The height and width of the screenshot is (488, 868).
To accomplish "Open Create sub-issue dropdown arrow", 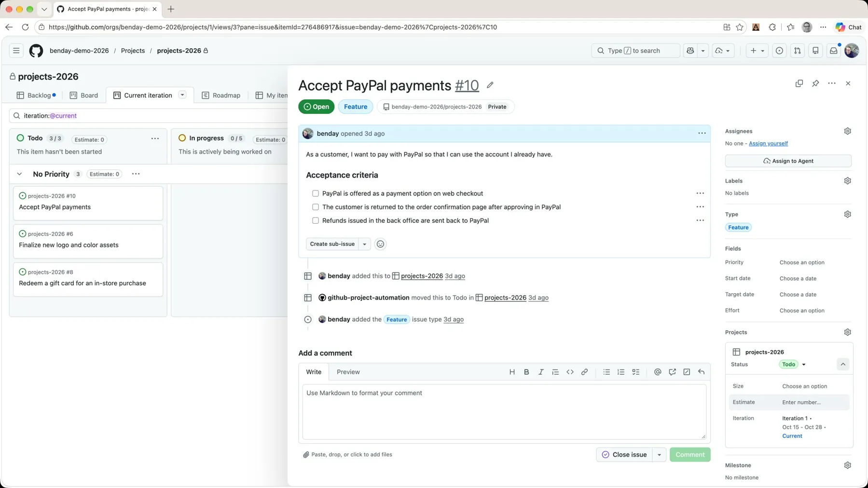I will coord(365,244).
